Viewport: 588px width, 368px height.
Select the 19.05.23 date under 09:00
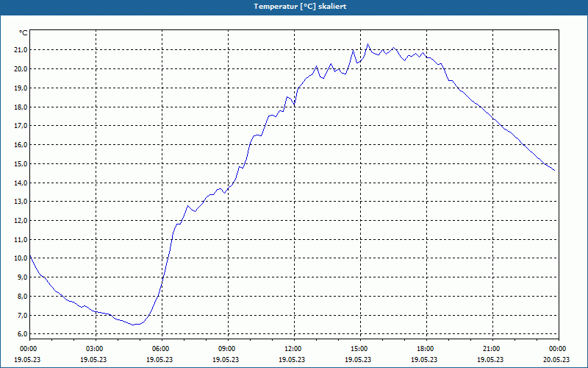click(226, 359)
